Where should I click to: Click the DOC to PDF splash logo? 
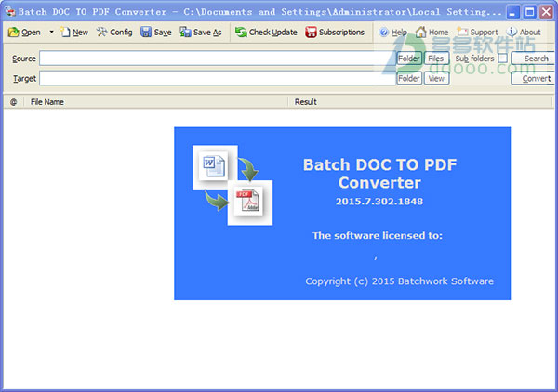[232, 185]
